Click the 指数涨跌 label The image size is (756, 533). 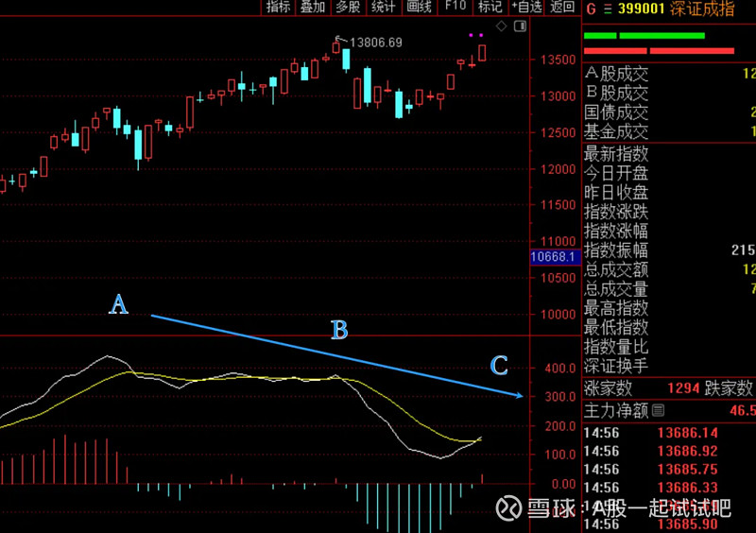[x=616, y=212]
